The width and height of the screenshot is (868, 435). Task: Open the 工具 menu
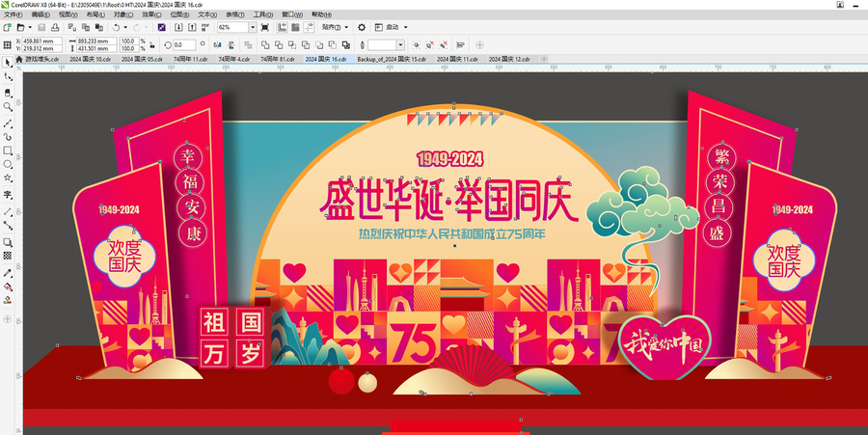pos(263,14)
